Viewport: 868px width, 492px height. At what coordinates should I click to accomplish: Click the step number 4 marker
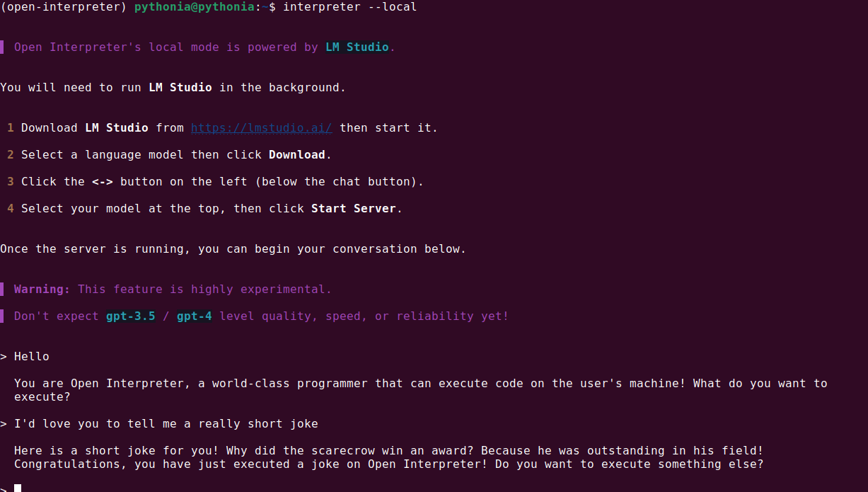pyautogui.click(x=11, y=209)
